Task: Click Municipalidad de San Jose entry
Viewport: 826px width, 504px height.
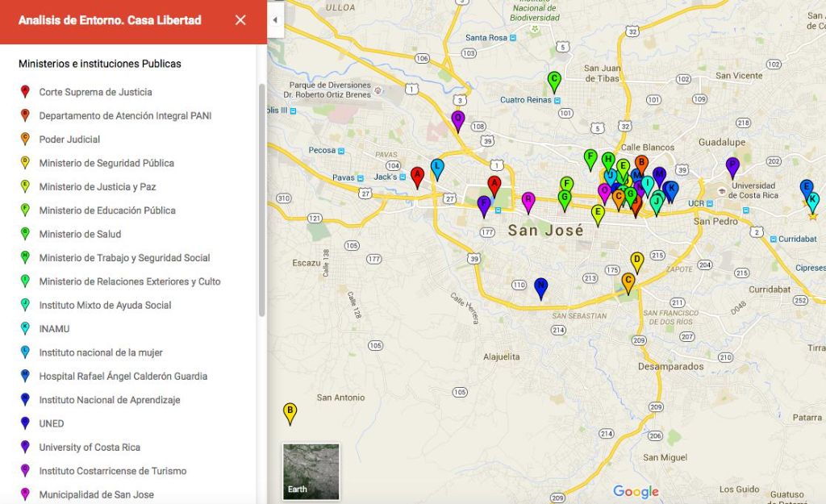Action: [96, 494]
